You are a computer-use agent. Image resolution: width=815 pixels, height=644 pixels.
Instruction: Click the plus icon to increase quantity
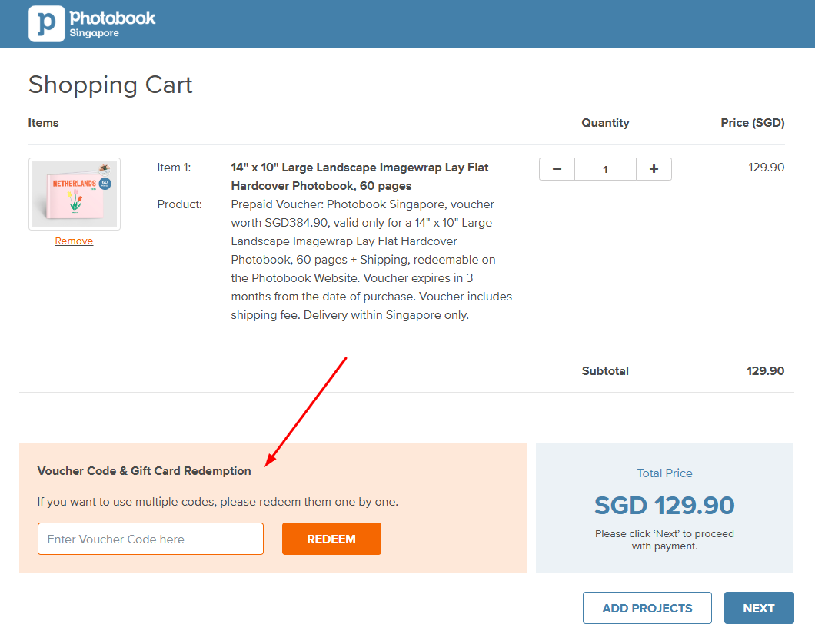654,168
